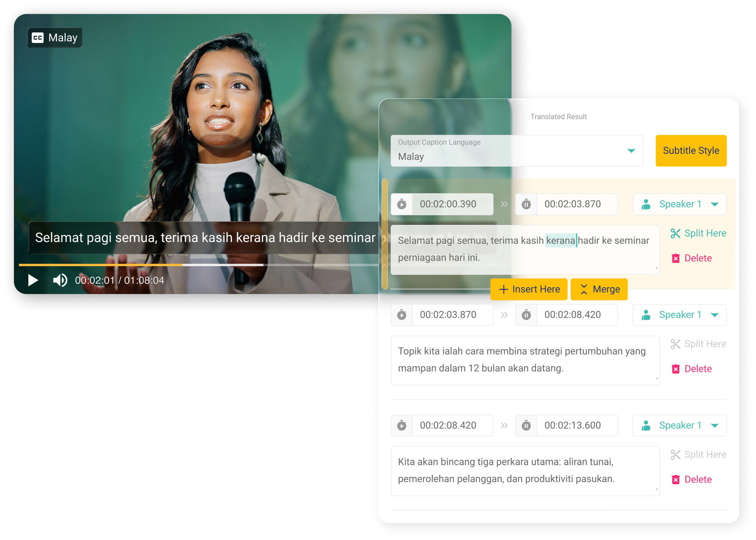
Task: Mute the video volume
Action: (59, 280)
